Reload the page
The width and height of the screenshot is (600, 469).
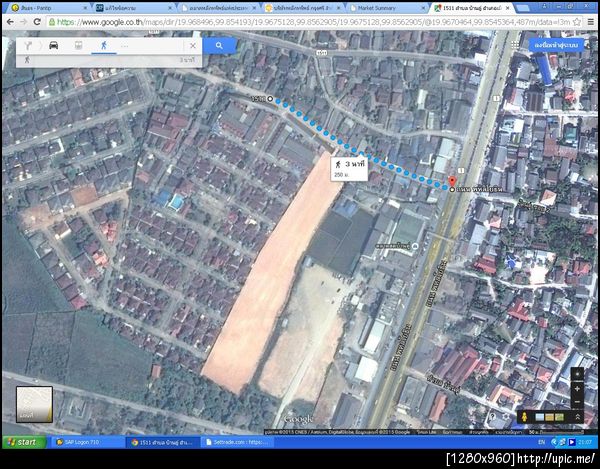(37, 22)
